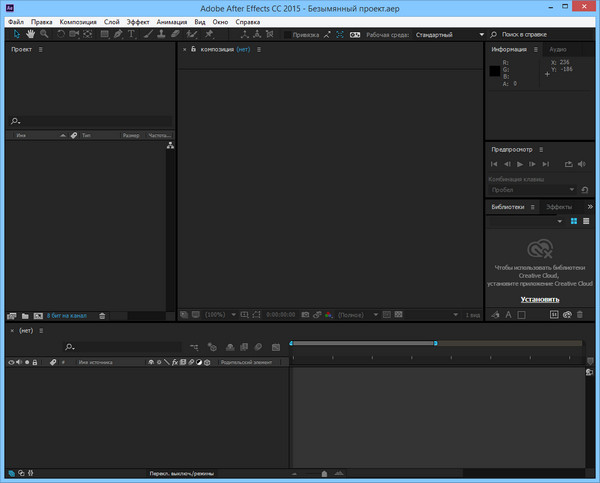Click the Установить link
The image size is (600, 483).
[x=540, y=299]
